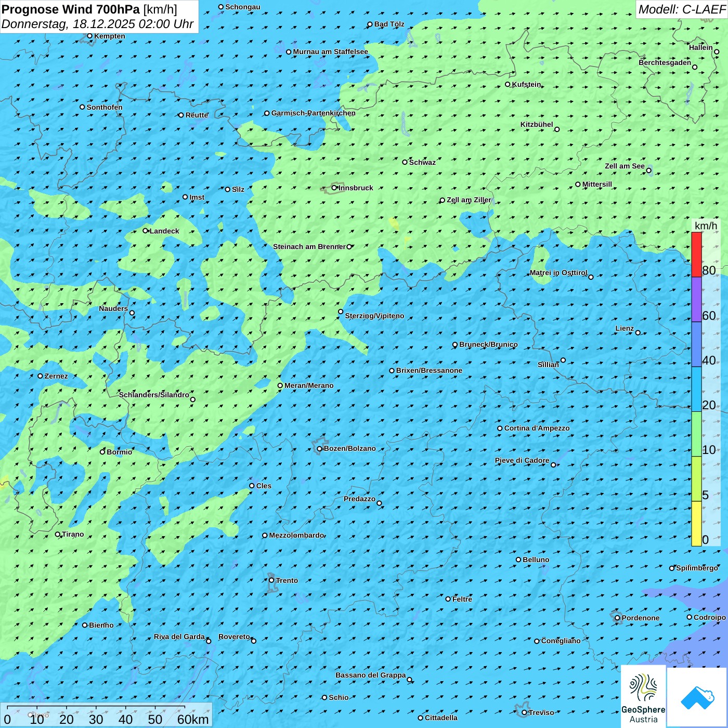Click the 'Prognose Wind 700hPa' title
Image resolution: width=728 pixels, height=728 pixels.
(x=71, y=9)
